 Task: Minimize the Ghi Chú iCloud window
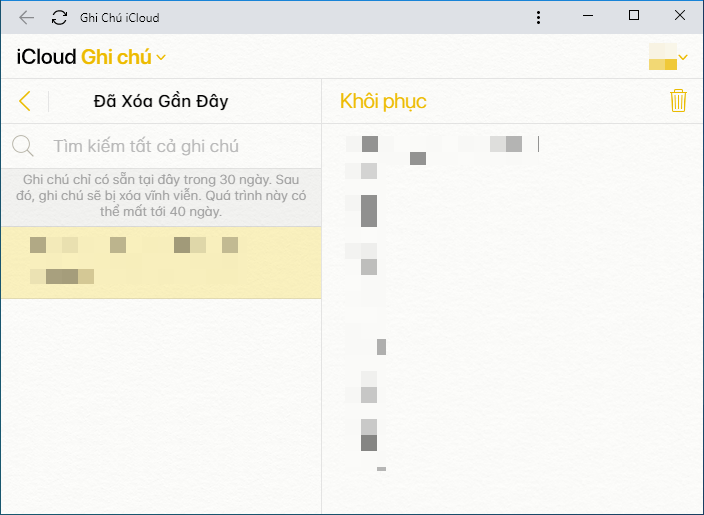tap(588, 16)
